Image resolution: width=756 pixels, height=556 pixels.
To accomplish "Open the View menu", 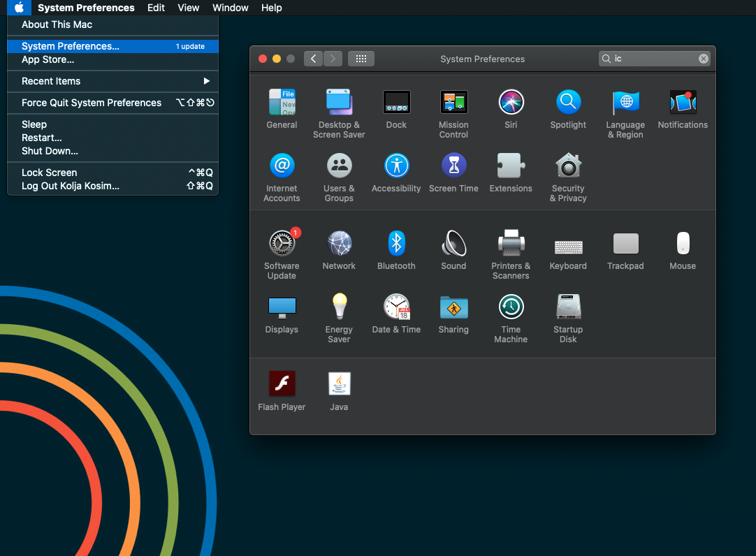I will coord(188,8).
